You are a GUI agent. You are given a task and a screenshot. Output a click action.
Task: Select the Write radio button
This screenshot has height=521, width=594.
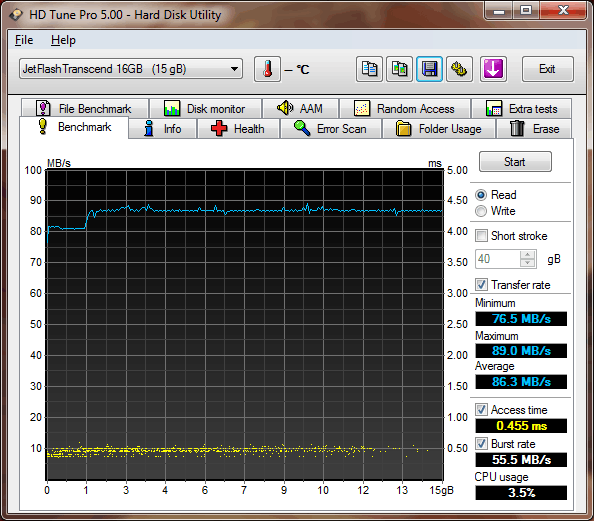(x=481, y=211)
